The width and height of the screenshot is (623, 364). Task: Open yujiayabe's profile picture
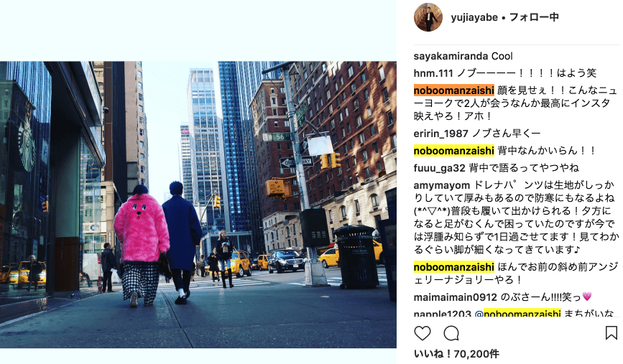(428, 17)
